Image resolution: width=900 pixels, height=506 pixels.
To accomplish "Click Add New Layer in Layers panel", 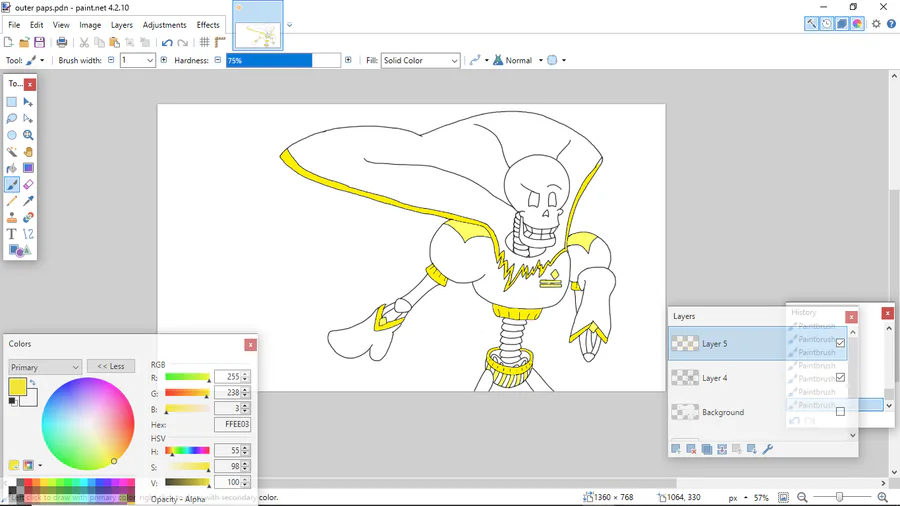I will click(x=676, y=449).
